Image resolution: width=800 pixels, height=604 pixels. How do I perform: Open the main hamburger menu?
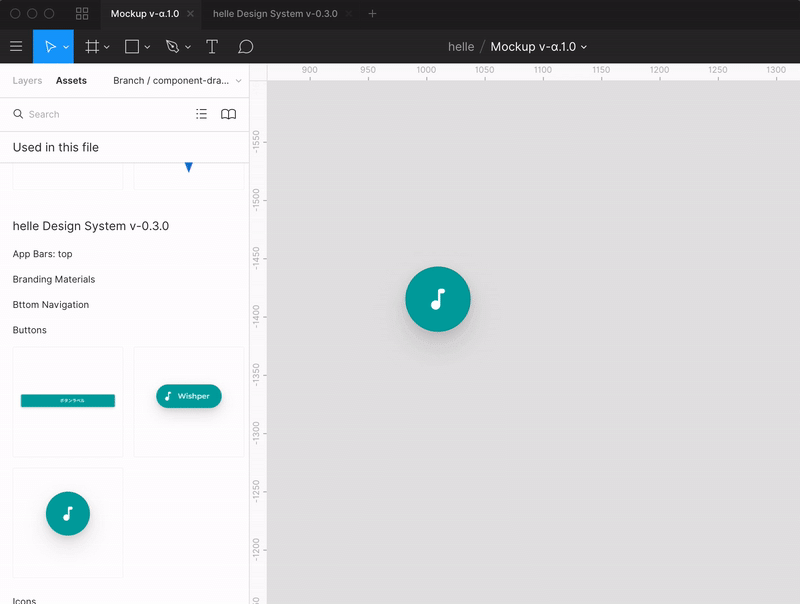[16, 46]
